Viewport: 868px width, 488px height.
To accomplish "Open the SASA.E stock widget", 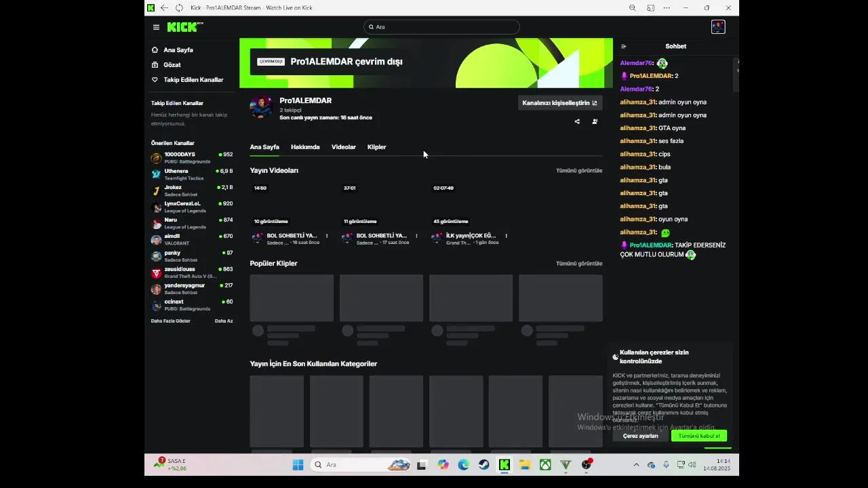I will click(171, 465).
